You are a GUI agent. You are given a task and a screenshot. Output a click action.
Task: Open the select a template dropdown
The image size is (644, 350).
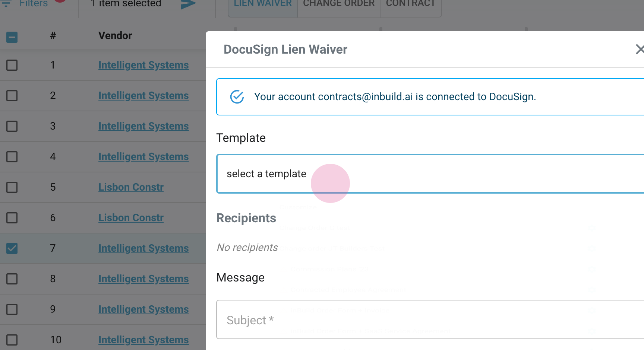pyautogui.click(x=429, y=174)
